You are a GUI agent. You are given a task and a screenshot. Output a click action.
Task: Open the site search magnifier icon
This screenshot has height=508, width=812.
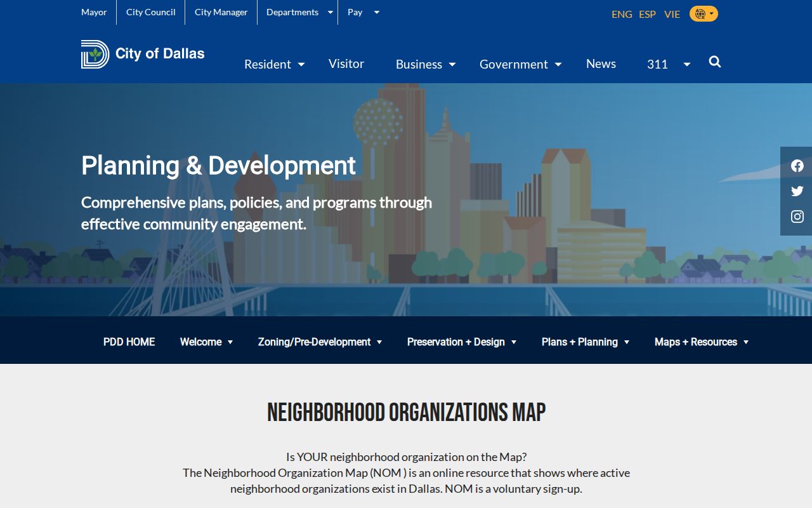point(715,62)
